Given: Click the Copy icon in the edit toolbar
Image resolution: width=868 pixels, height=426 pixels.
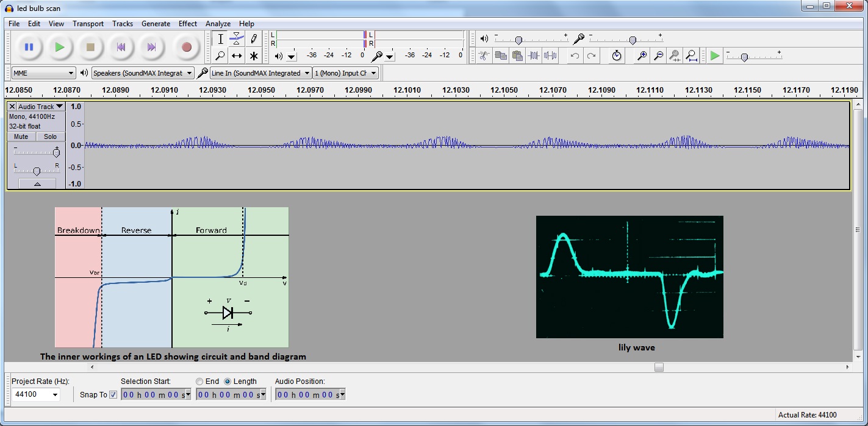Looking at the screenshot, I should pyautogui.click(x=501, y=55).
